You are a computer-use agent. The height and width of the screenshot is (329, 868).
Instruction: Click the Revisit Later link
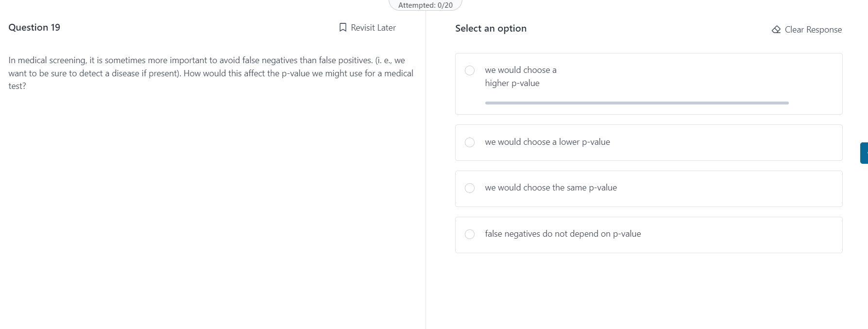[373, 27]
